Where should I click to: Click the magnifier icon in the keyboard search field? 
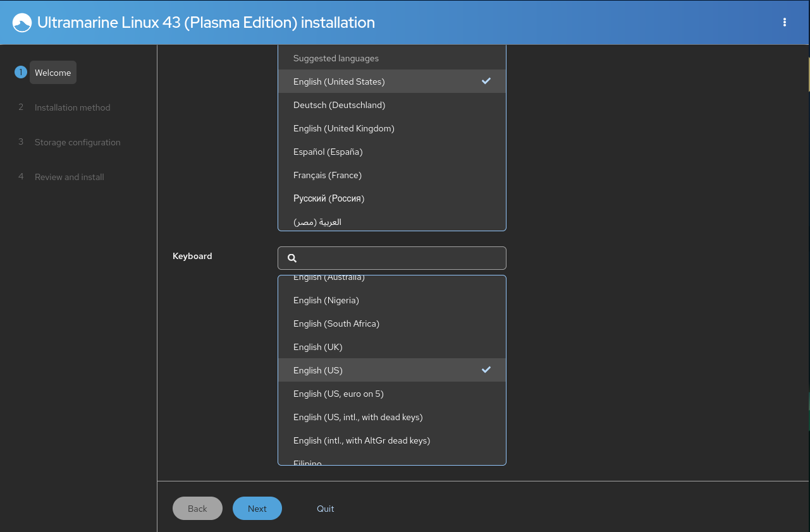pos(291,258)
